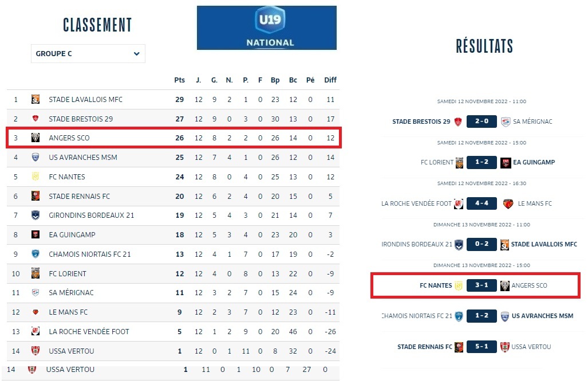Click the FC Nantes yellow crest in standings
This screenshot has width=588, height=384.
pos(35,177)
